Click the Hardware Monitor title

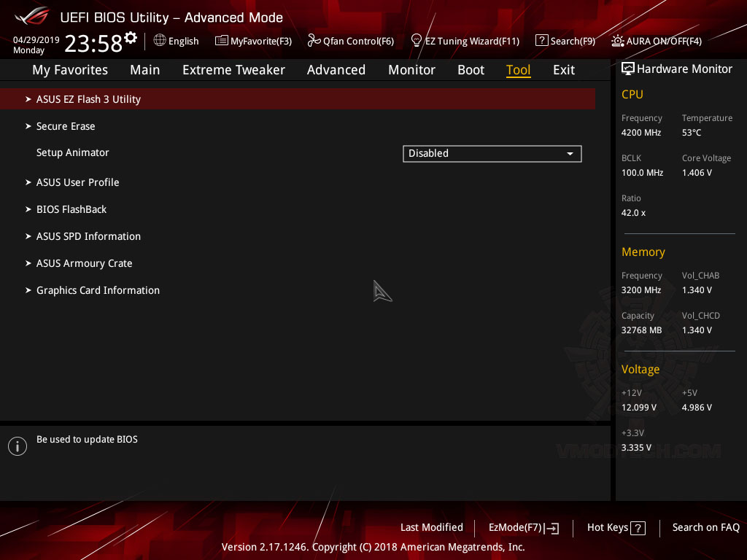pos(684,69)
